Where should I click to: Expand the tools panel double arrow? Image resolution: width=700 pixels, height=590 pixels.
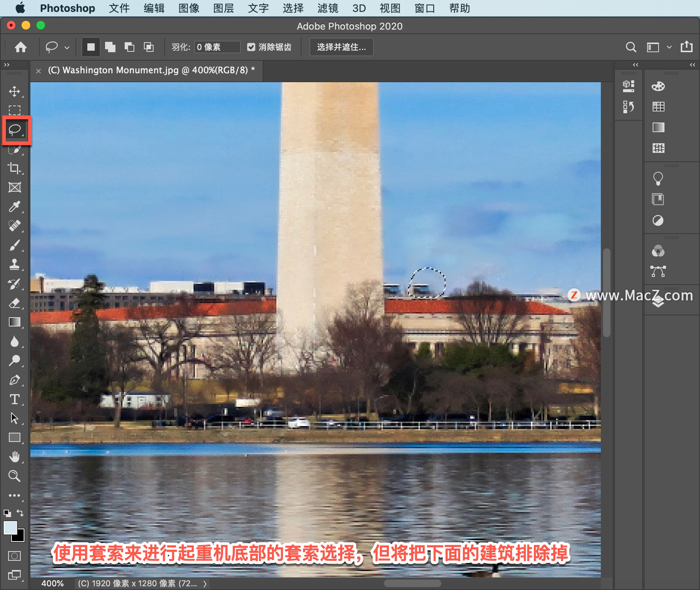[x=7, y=65]
